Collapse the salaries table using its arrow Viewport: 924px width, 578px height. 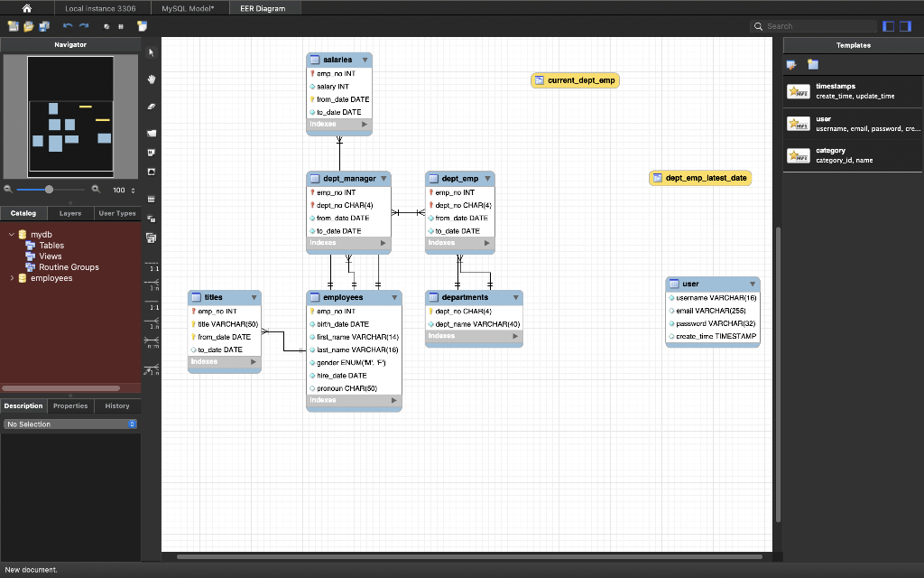click(x=365, y=60)
